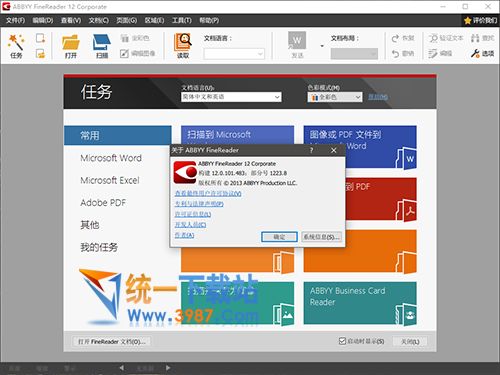Viewport: 500px width, 375px height.
Task: Select the 其他 (Other) task category
Action: [x=90, y=225]
